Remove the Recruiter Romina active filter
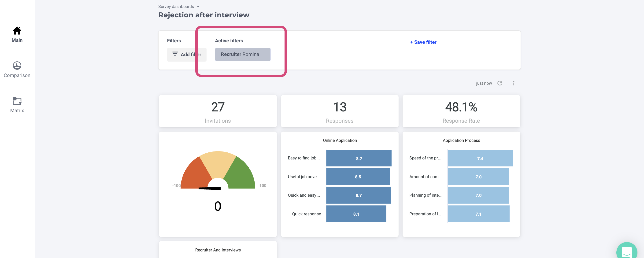644x258 pixels. click(243, 55)
